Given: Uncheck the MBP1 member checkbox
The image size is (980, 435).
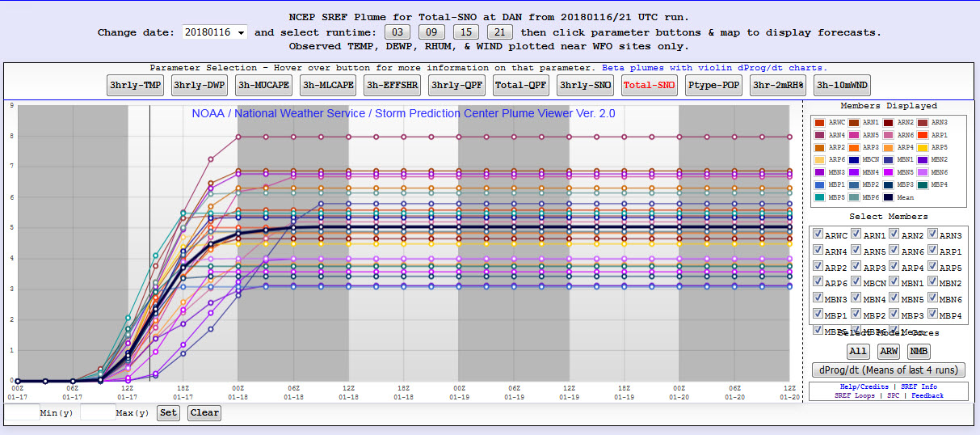Looking at the screenshot, I should (818, 315).
